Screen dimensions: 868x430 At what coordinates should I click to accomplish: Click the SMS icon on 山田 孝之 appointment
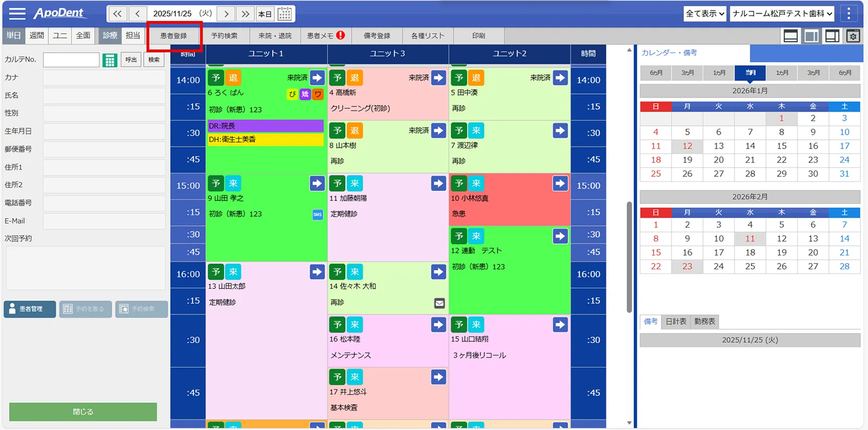point(317,214)
